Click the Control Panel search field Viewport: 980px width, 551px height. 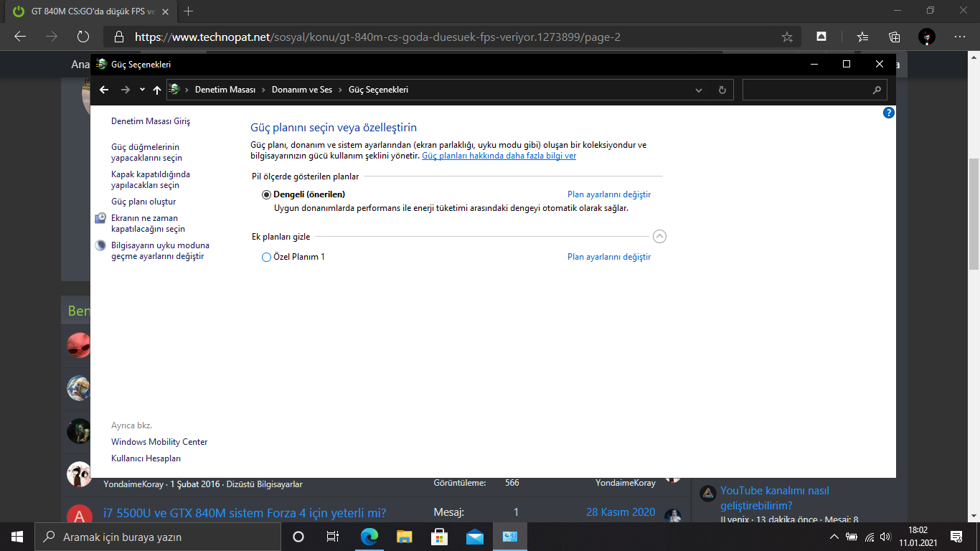(x=815, y=90)
